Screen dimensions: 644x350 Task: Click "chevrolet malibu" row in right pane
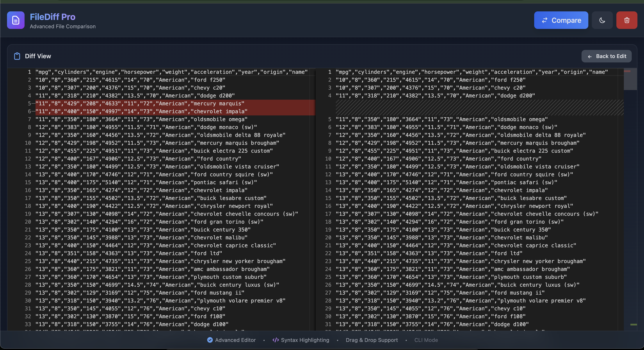coord(441,238)
